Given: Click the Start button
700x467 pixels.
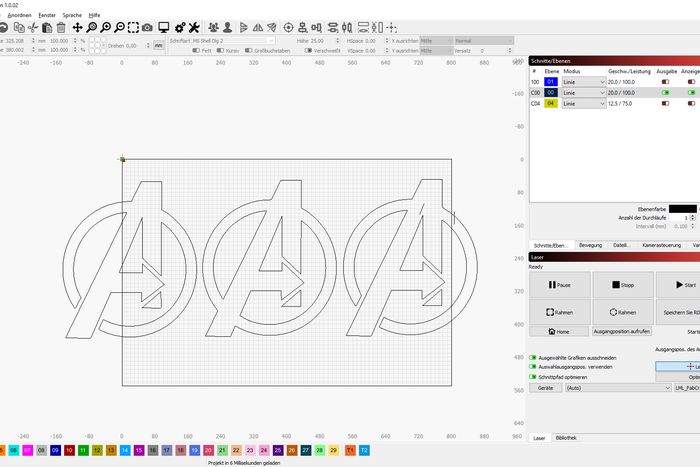Looking at the screenshot, I should point(679,284).
